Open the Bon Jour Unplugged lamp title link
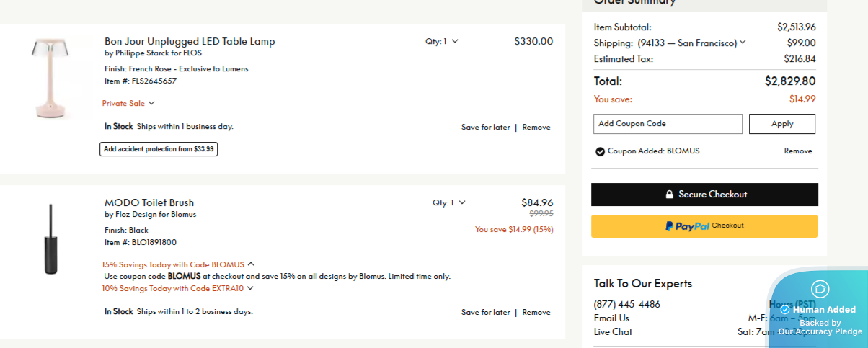The width and height of the screenshot is (868, 348). (x=190, y=42)
